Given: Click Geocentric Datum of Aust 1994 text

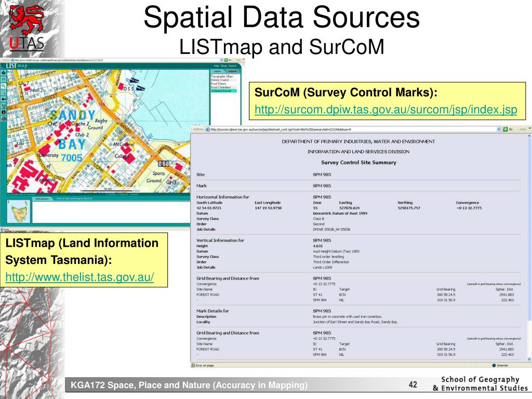Looking at the screenshot, I should click(x=340, y=214).
